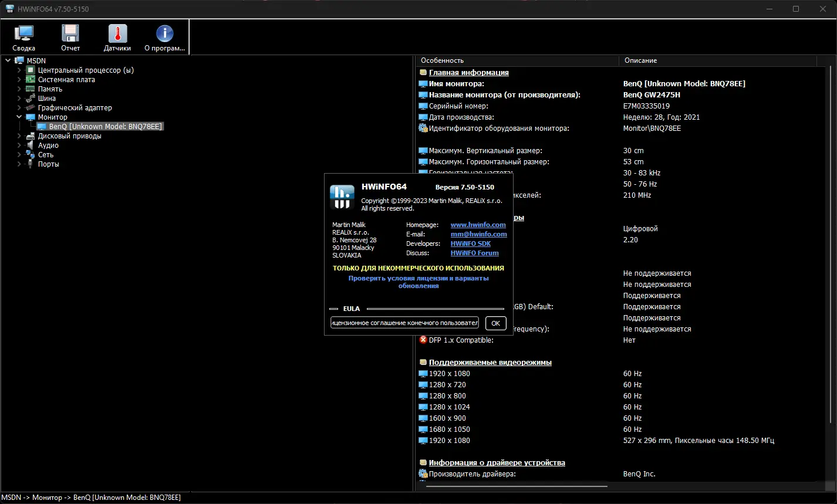This screenshot has height=504, width=837.
Task: Minimize the HWiNFO64 window
Action: pyautogui.click(x=771, y=9)
